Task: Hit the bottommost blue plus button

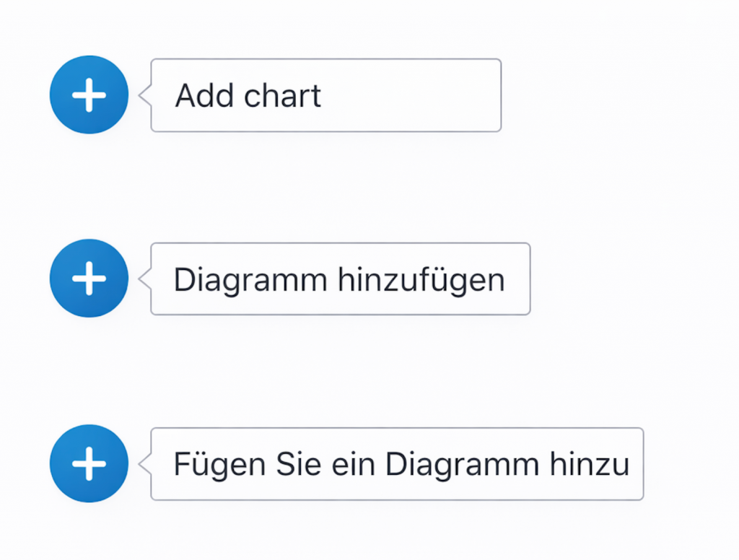Action: pos(89,463)
